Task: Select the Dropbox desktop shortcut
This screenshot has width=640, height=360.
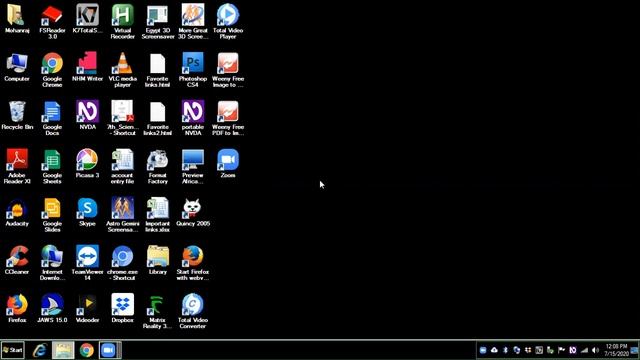Action: click(x=122, y=309)
